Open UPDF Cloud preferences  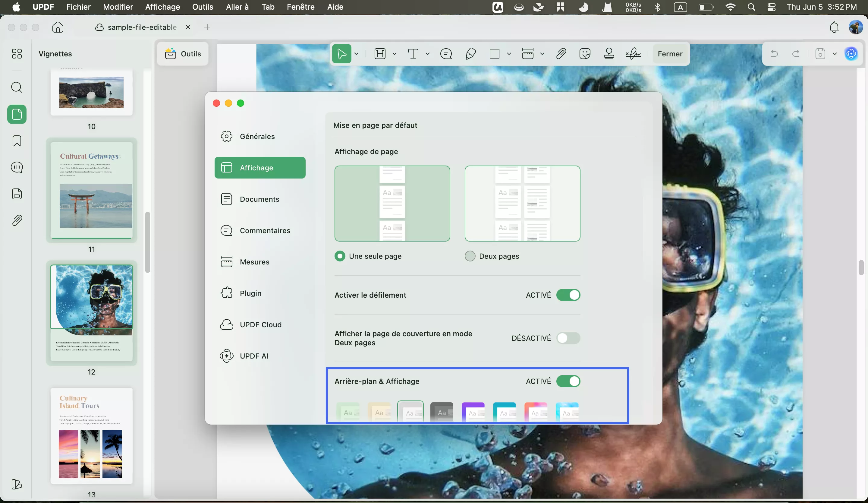(x=260, y=324)
